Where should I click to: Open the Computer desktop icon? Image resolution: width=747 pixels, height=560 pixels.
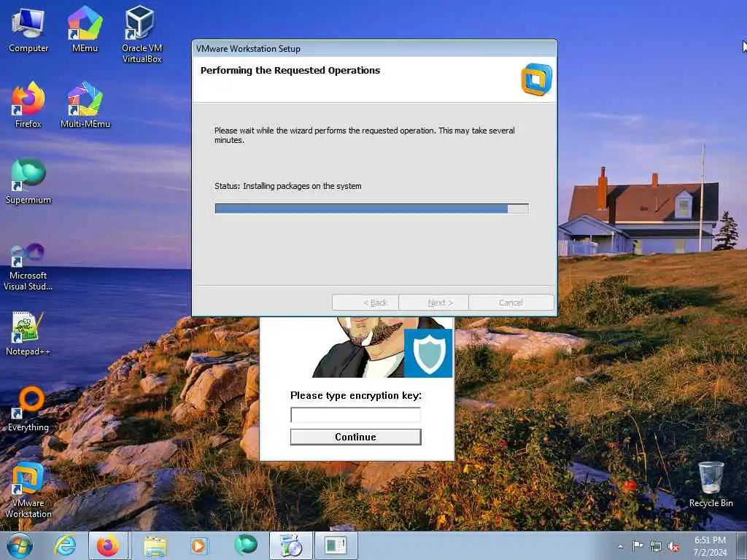tap(28, 31)
